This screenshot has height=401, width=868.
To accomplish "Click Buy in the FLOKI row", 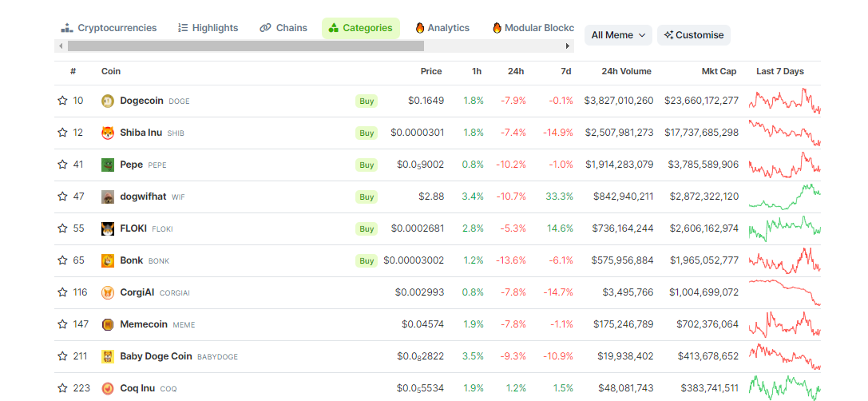I will 367,228.
